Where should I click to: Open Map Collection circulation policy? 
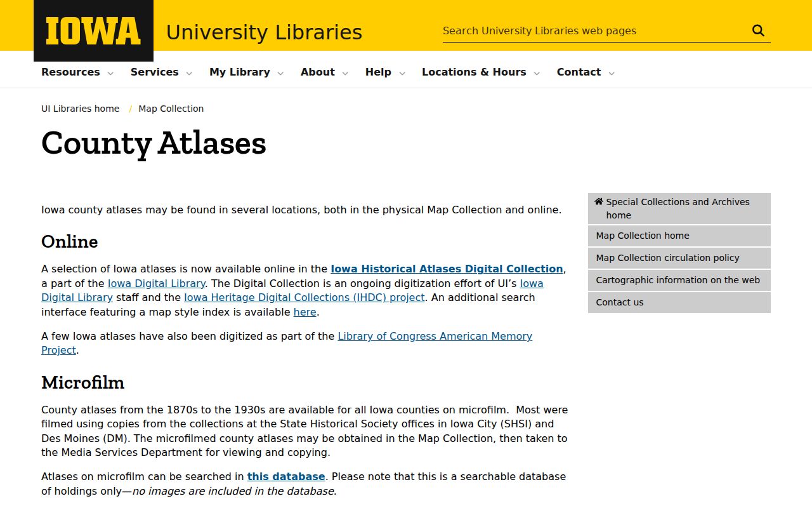pyautogui.click(x=679, y=258)
